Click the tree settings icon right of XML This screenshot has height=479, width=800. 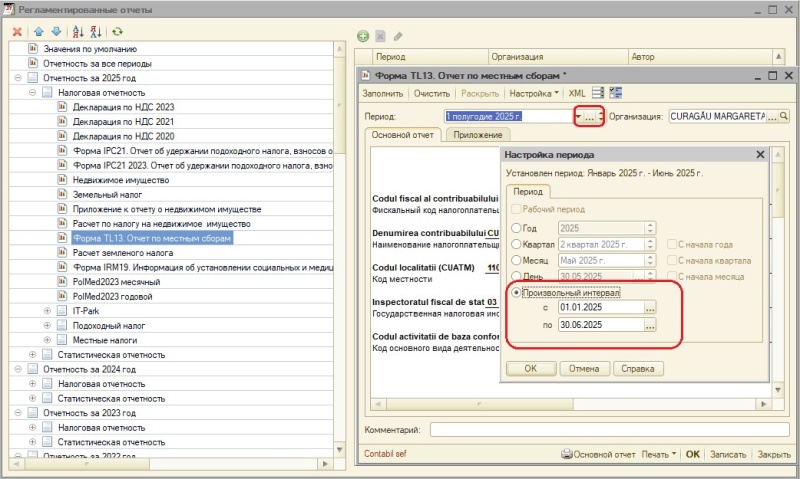point(616,93)
